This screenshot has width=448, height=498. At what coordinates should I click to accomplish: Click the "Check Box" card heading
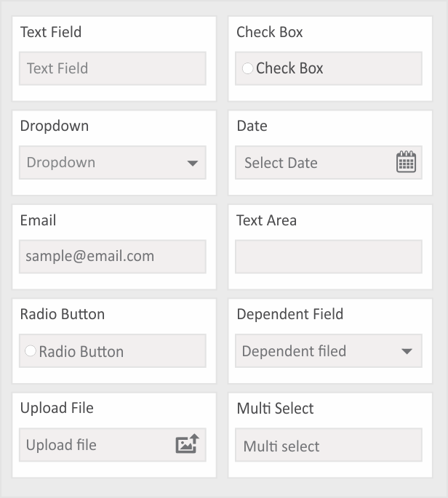(270, 32)
